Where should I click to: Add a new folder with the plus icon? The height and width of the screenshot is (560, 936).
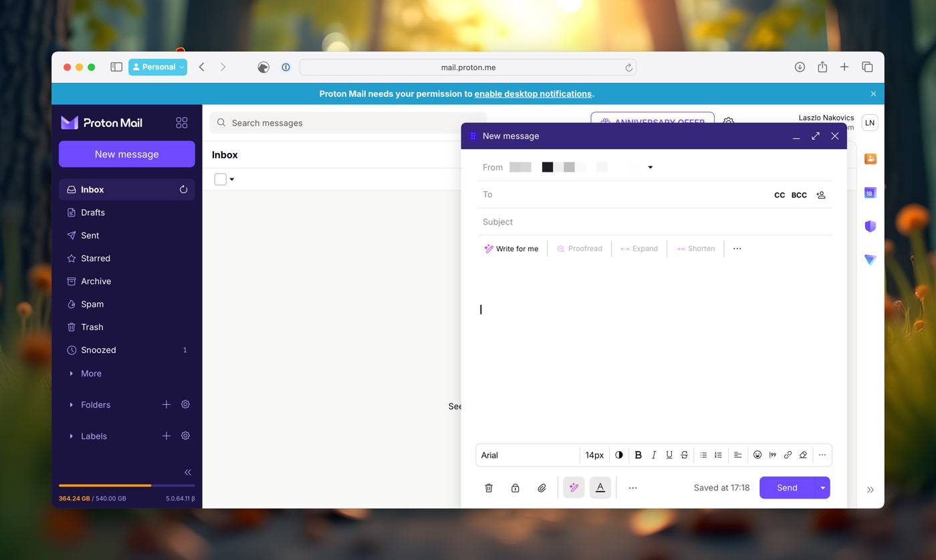pos(166,404)
